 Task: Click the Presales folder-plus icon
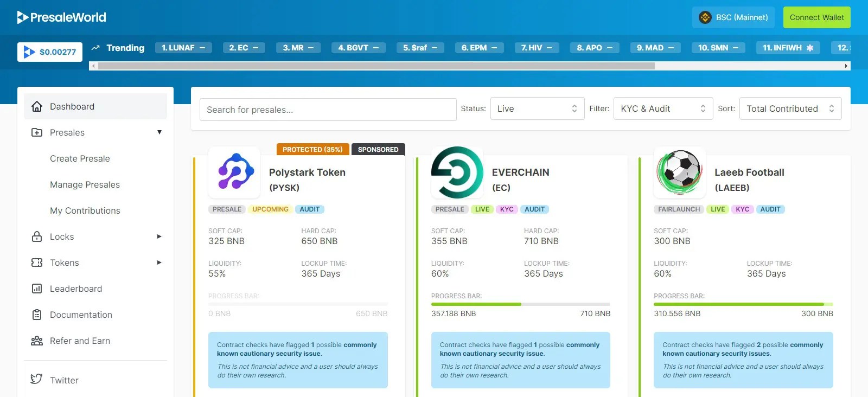(37, 132)
